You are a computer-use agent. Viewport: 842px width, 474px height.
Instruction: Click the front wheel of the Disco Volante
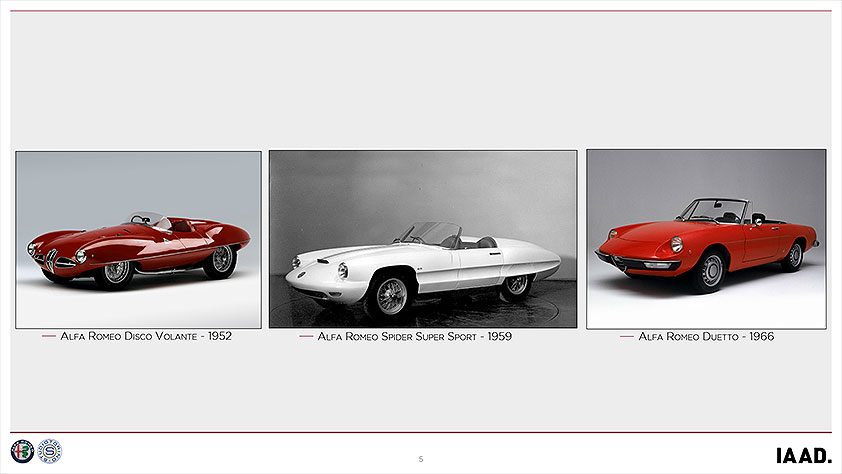coord(116,272)
